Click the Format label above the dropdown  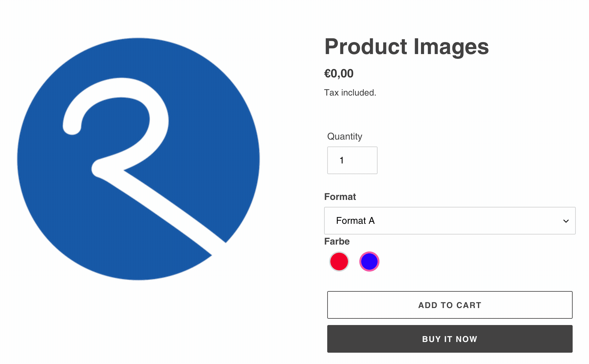pos(340,197)
